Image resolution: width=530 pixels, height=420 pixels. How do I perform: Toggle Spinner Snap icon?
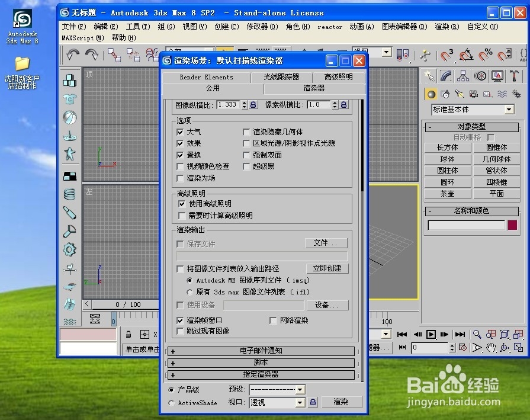(505, 54)
